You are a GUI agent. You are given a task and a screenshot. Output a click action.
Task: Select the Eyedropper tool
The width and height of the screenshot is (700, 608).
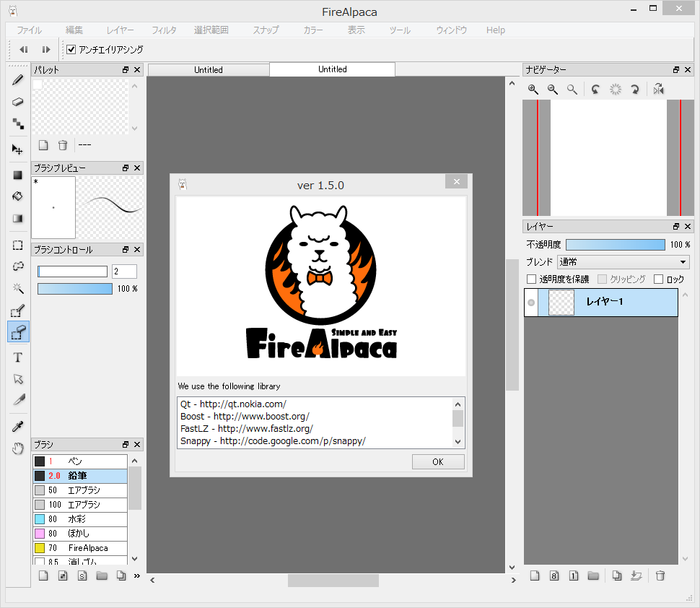(17, 426)
